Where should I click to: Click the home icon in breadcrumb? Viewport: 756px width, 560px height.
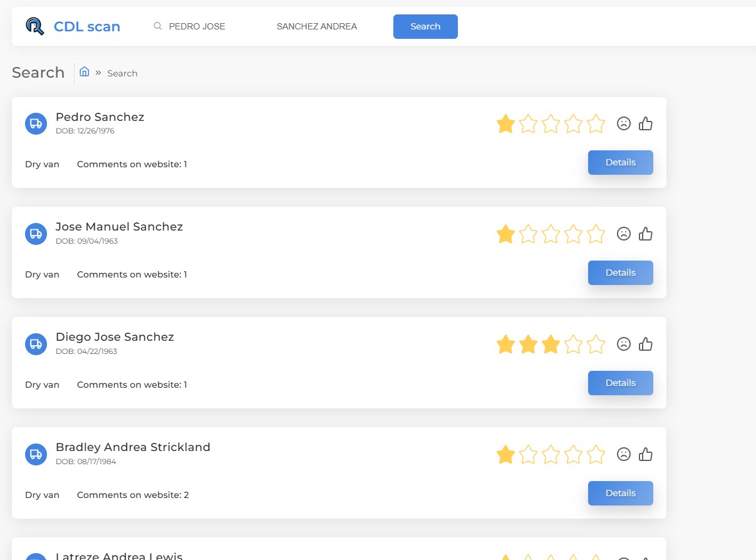[85, 72]
